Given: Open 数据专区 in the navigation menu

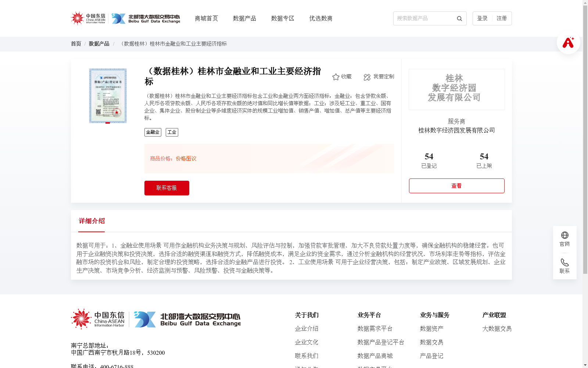Looking at the screenshot, I should click(x=283, y=18).
